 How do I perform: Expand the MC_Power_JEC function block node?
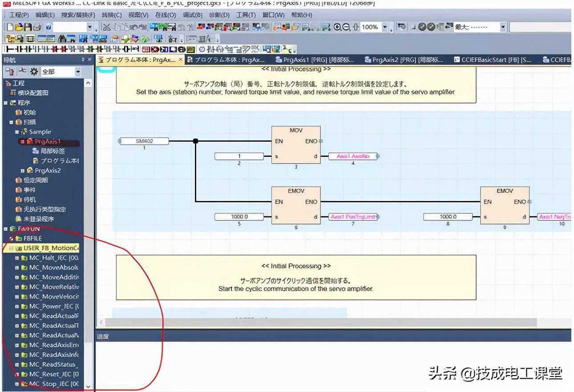[x=17, y=306]
